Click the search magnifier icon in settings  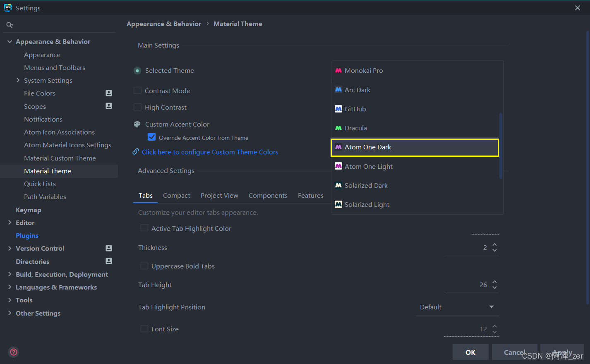[x=10, y=25]
